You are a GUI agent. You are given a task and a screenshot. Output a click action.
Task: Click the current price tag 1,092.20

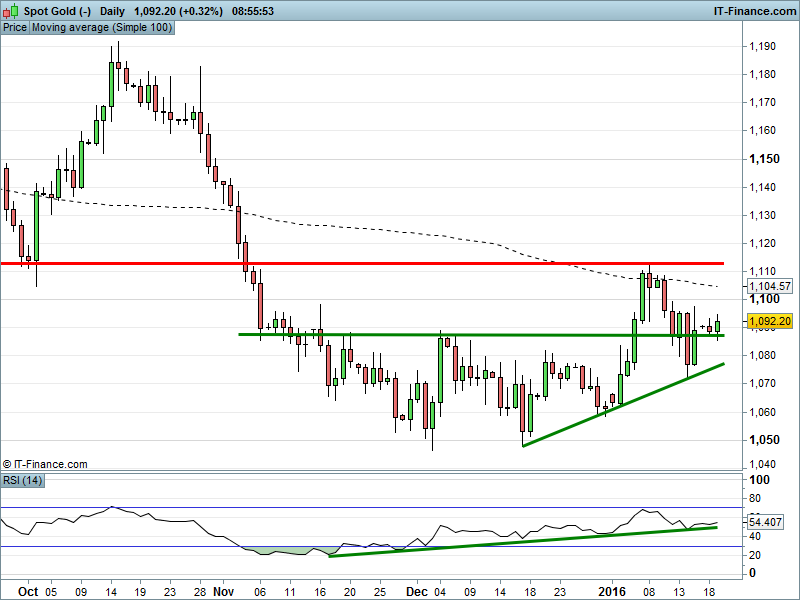[770, 321]
